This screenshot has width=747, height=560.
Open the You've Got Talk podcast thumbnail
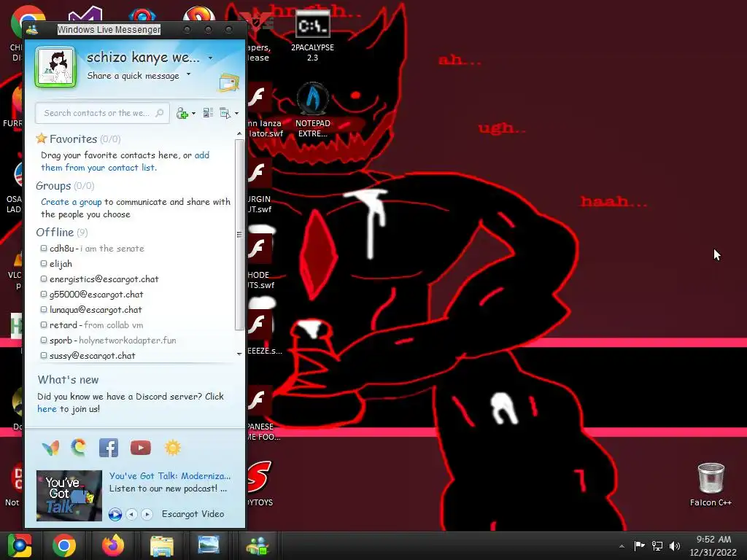click(x=69, y=496)
